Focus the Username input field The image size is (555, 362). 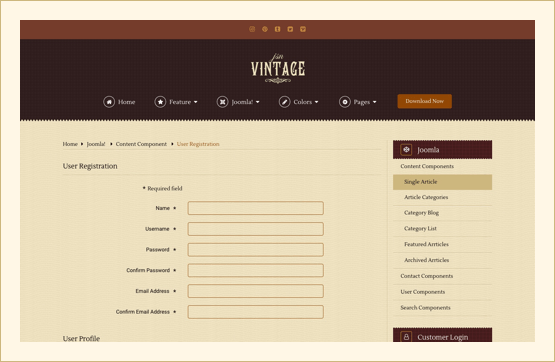click(256, 229)
